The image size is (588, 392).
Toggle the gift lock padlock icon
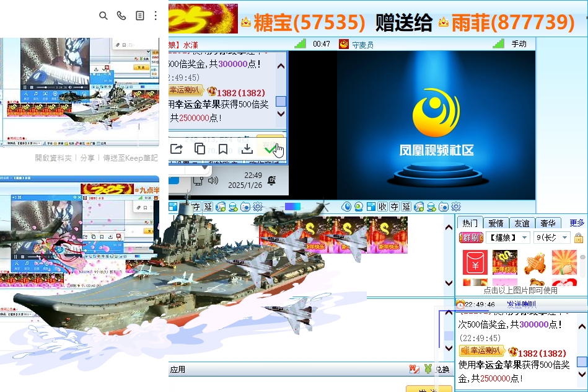click(579, 238)
